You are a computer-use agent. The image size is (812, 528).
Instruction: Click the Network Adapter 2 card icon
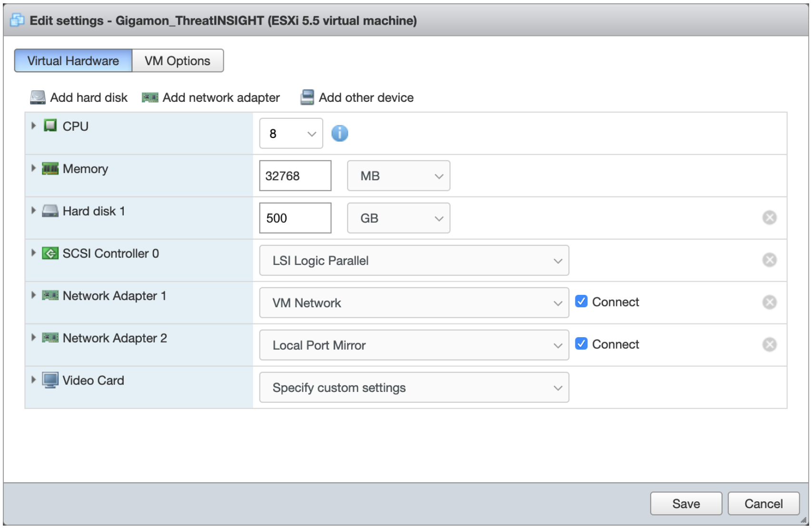click(x=50, y=338)
